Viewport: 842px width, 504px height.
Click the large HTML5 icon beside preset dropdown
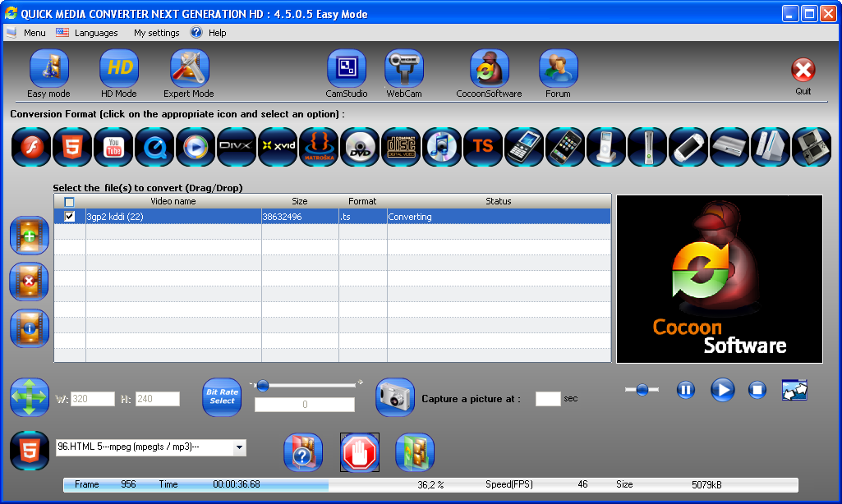pos(30,451)
